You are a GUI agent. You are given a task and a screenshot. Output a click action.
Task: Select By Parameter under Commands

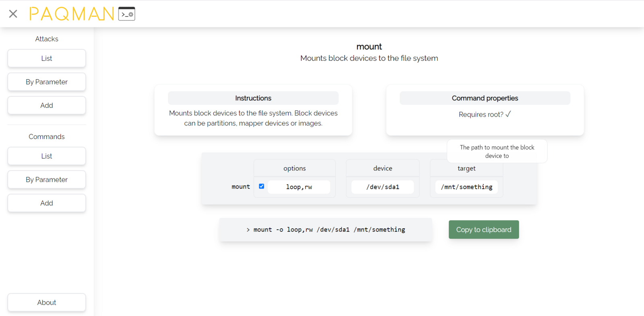(47, 180)
